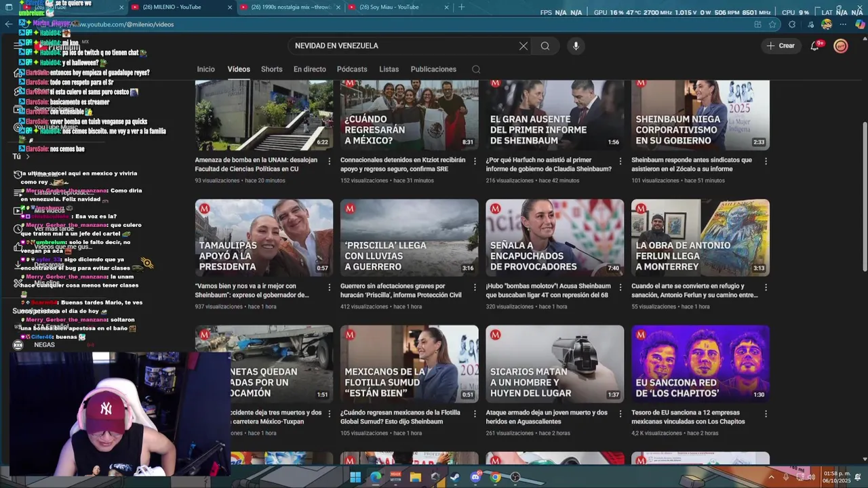Open title Ataque armado deja un joven muerto
The width and height of the screenshot is (868, 488).
coord(547,417)
